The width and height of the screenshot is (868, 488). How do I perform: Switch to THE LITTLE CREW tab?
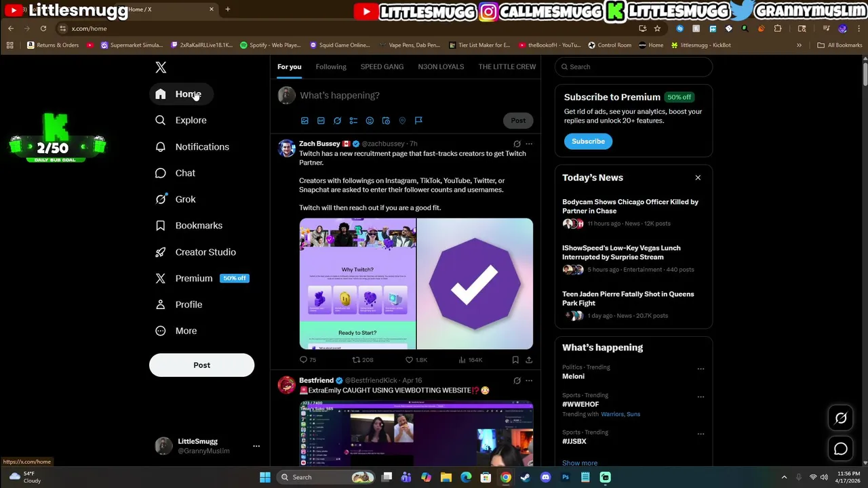pyautogui.click(x=507, y=66)
